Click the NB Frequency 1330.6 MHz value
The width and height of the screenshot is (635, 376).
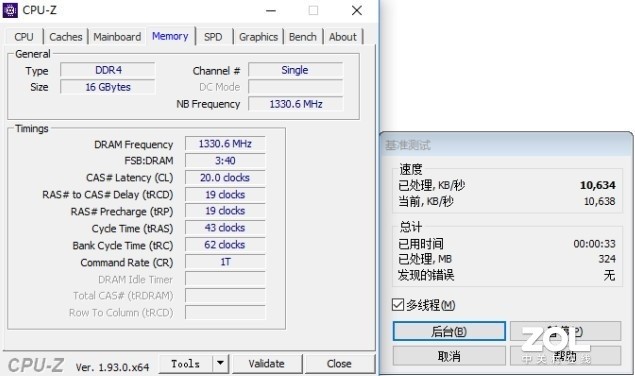coord(295,104)
